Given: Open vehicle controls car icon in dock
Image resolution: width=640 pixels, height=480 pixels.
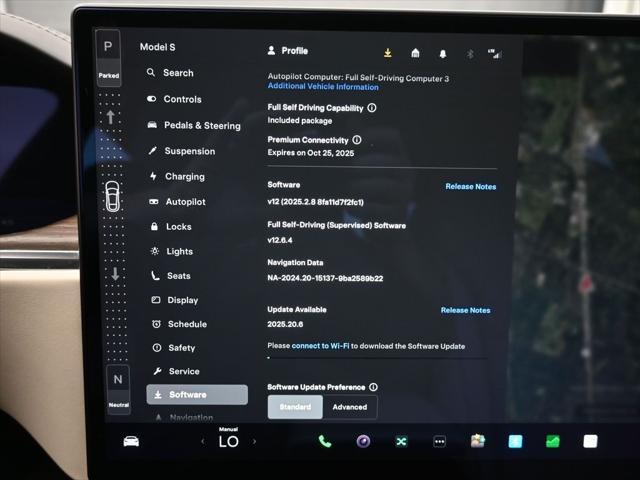Looking at the screenshot, I should point(131,441).
